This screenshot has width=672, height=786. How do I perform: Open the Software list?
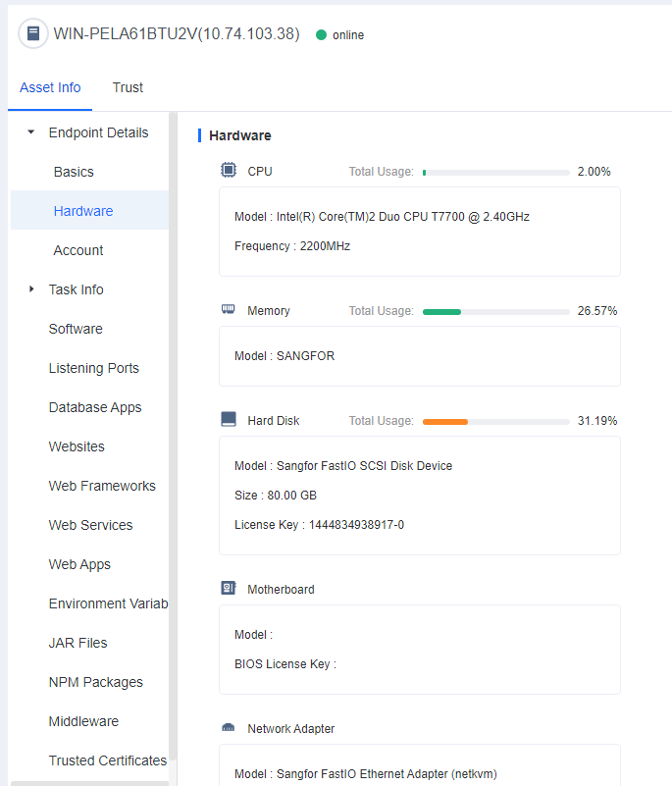click(x=76, y=329)
